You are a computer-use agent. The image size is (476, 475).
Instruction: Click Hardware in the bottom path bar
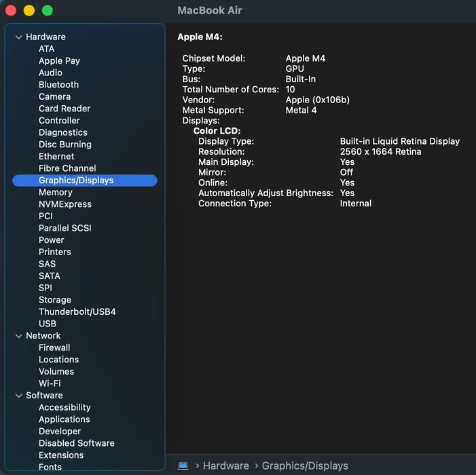click(226, 465)
